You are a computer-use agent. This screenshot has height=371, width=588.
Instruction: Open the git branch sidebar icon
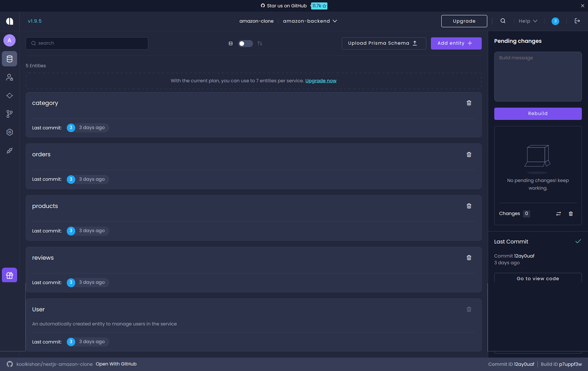[9, 114]
